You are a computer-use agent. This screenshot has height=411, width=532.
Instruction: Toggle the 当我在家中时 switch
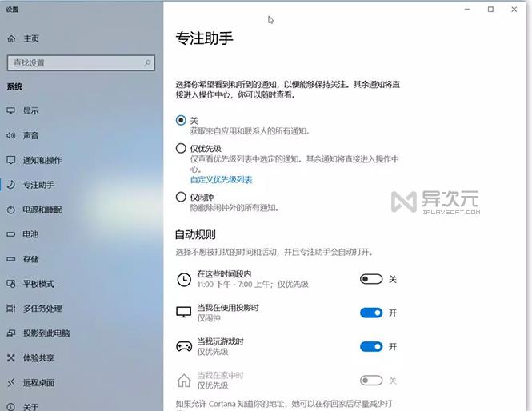(x=371, y=381)
